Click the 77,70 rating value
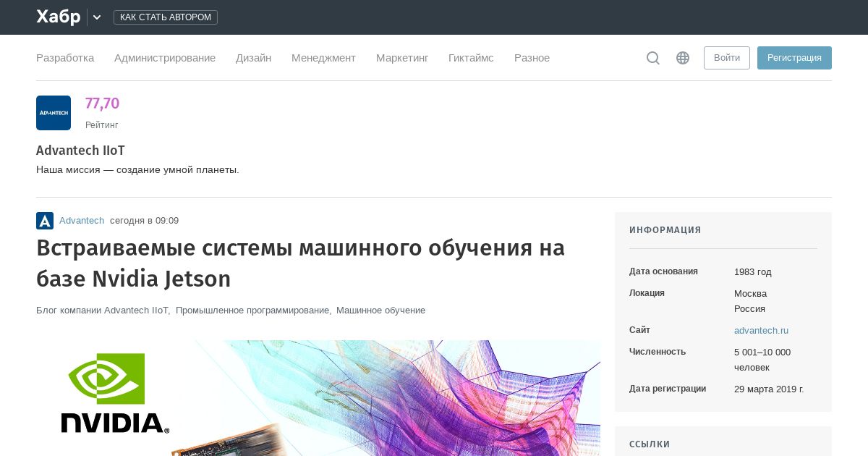868x456 pixels. [x=102, y=104]
